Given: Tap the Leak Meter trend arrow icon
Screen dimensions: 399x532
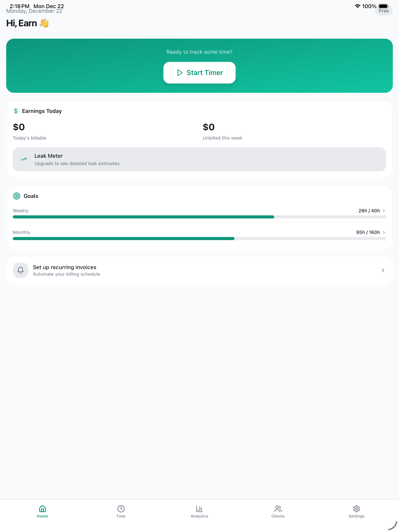Looking at the screenshot, I should 24,159.
